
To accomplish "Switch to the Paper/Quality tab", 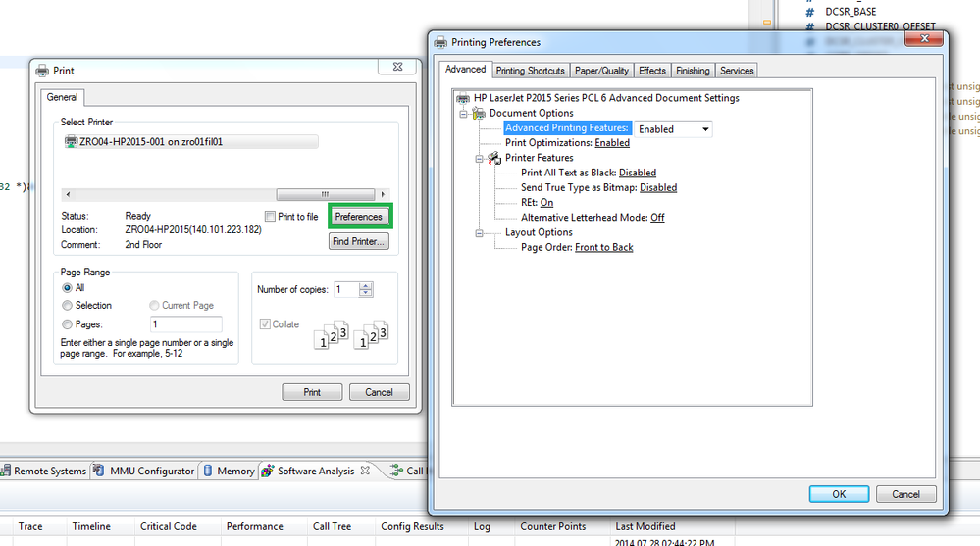I will [x=601, y=71].
